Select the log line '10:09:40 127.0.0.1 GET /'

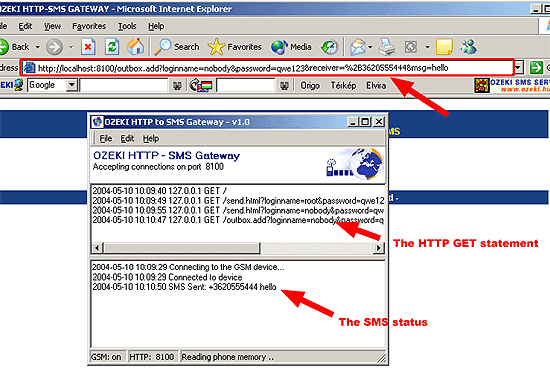coord(159,191)
